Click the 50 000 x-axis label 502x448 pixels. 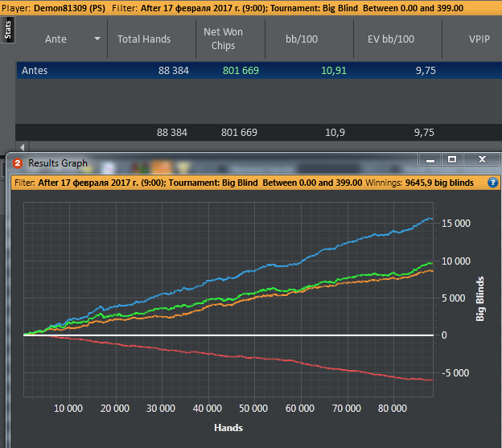pyautogui.click(x=253, y=409)
